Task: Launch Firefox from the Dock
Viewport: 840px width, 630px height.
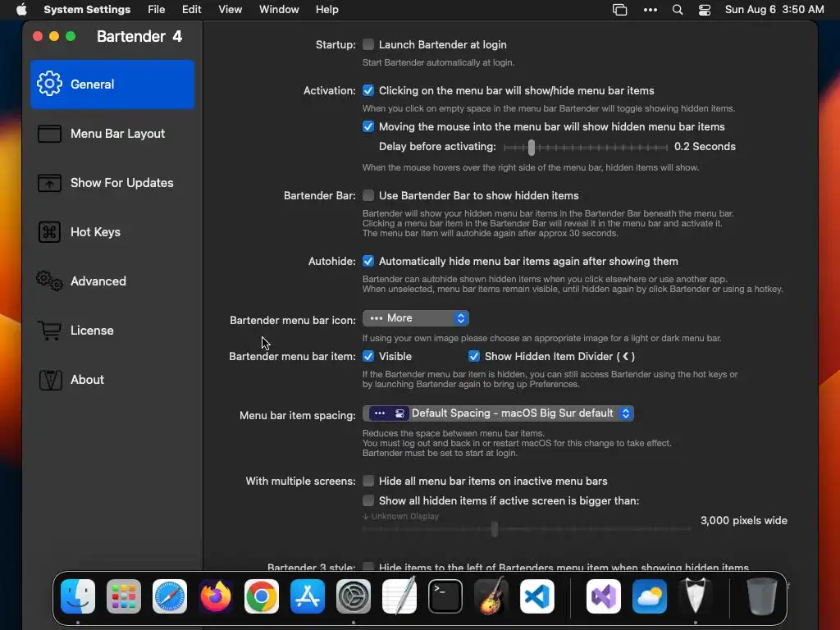Action: pos(216,596)
